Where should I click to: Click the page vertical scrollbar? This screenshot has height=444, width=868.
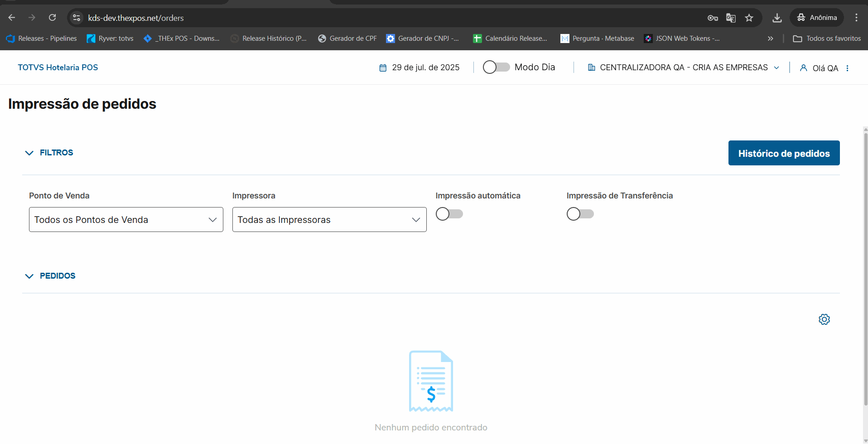click(865, 269)
